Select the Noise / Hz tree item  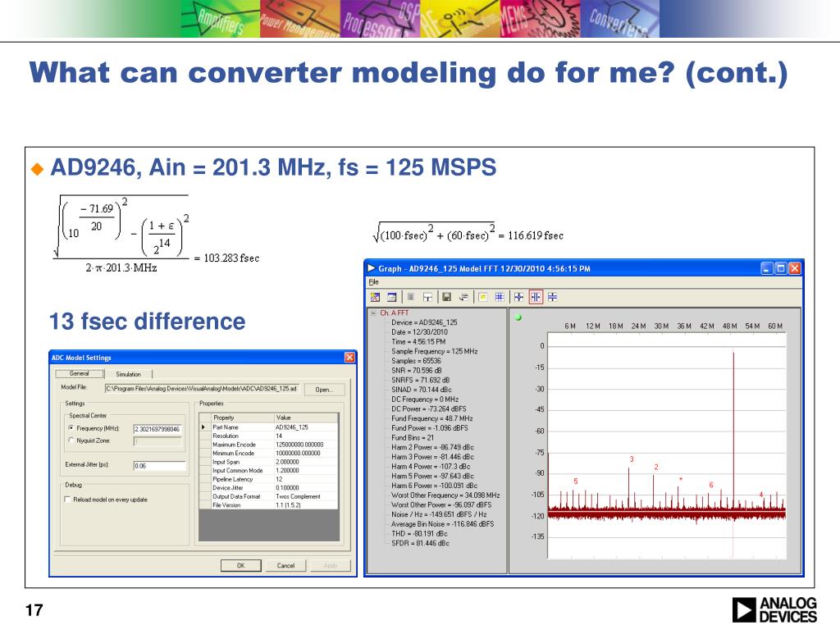click(x=440, y=514)
